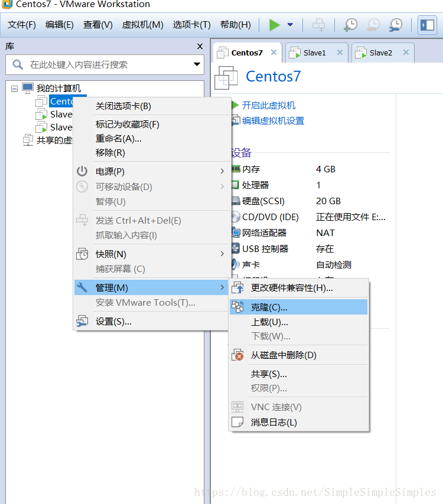
Task: Toggle the library sidebar view icon
Action: pyautogui.click(x=427, y=25)
